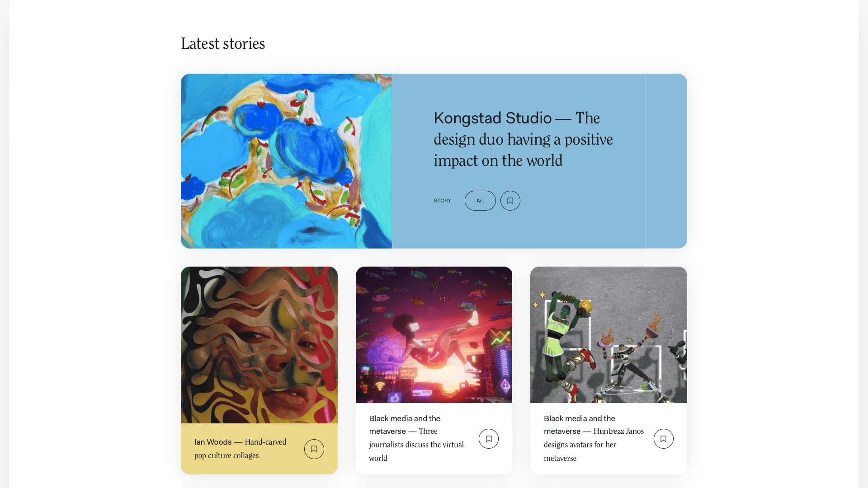Open the Ian Woods hand-carved collages title

click(240, 449)
